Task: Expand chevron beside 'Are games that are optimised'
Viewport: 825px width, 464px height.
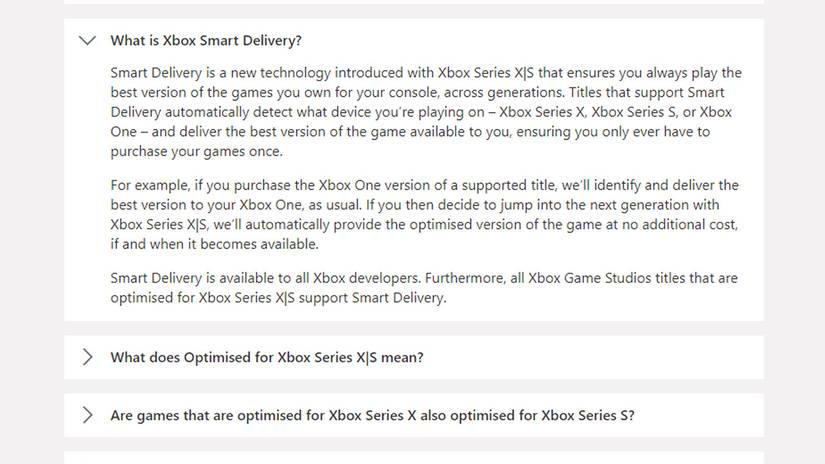Action: click(88, 415)
